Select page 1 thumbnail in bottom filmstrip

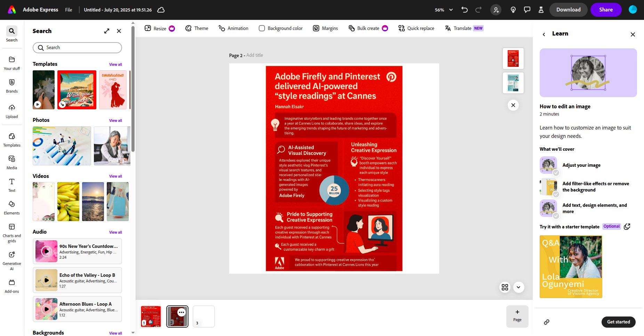tap(151, 317)
